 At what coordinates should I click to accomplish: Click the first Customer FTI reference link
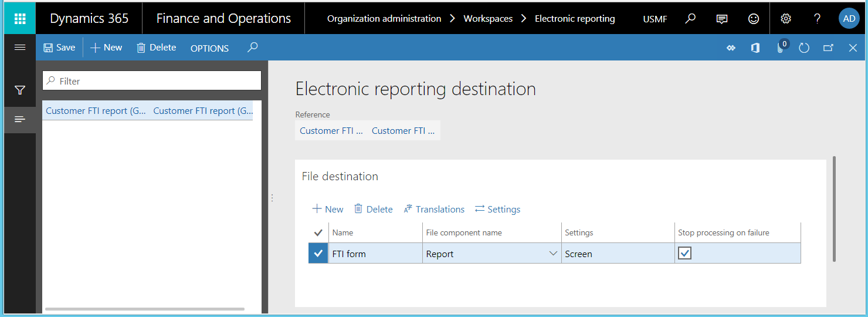(x=331, y=130)
